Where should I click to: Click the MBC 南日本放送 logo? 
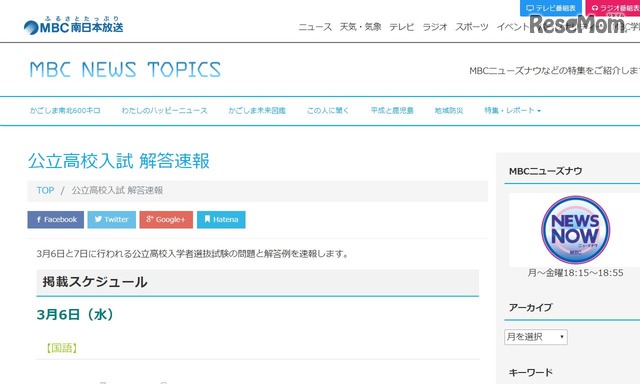(73, 25)
